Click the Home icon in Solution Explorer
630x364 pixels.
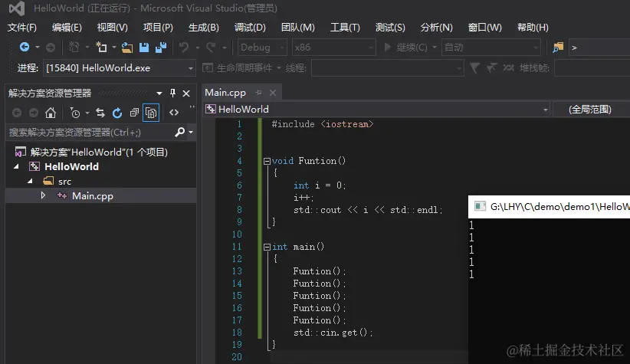(x=51, y=113)
